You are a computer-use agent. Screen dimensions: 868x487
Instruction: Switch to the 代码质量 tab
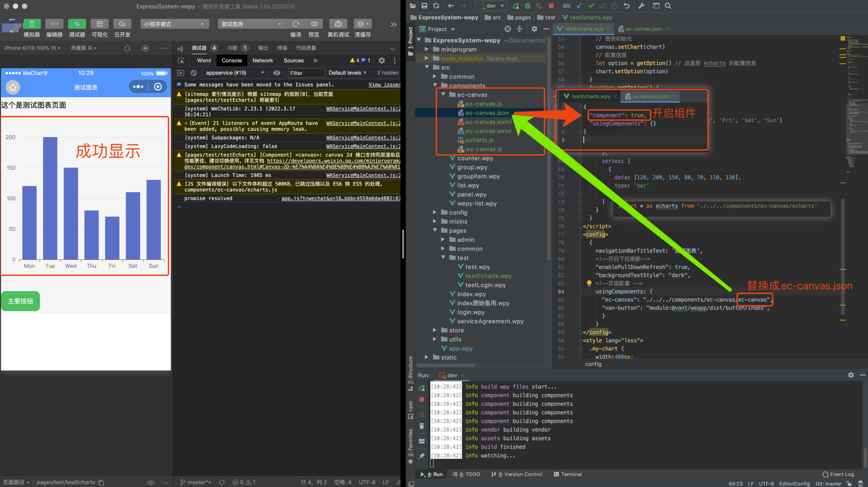[306, 48]
